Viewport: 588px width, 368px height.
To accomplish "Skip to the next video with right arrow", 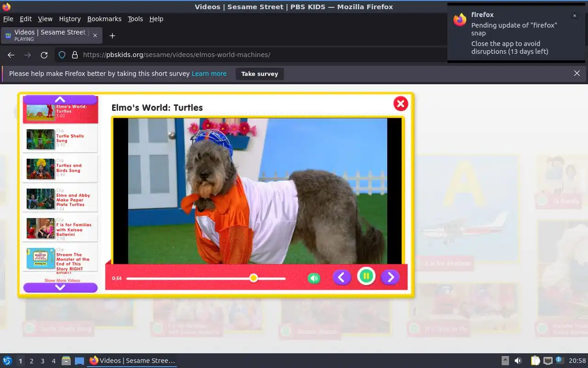I will click(x=390, y=277).
